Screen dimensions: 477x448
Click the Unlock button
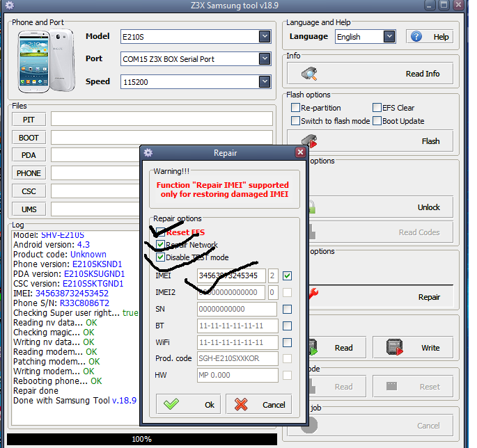tap(380, 207)
